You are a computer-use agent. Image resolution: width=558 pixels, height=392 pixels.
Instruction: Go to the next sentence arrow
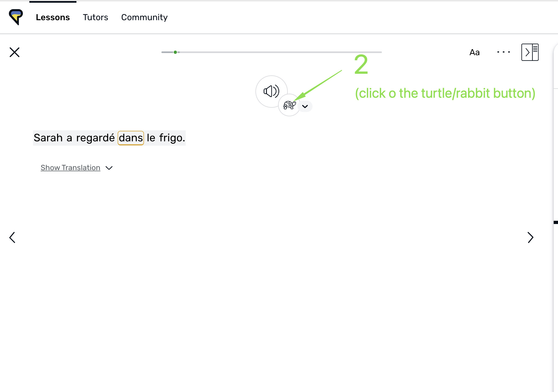click(530, 237)
